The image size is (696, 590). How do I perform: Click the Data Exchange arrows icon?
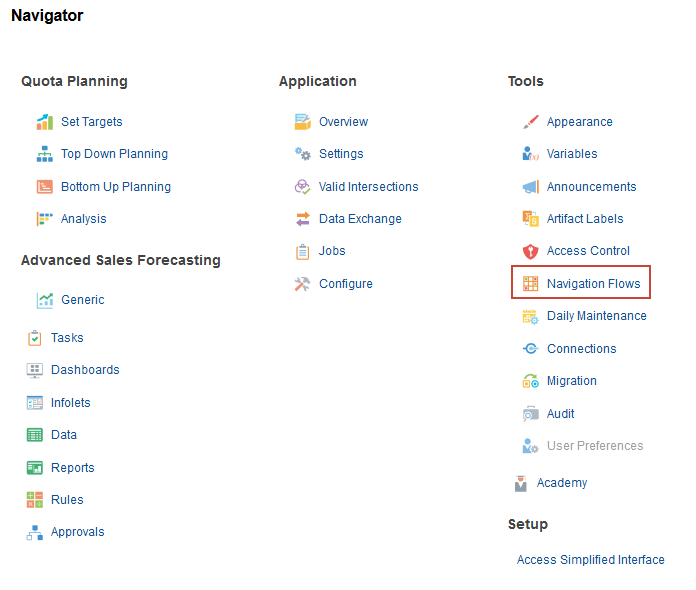click(302, 219)
